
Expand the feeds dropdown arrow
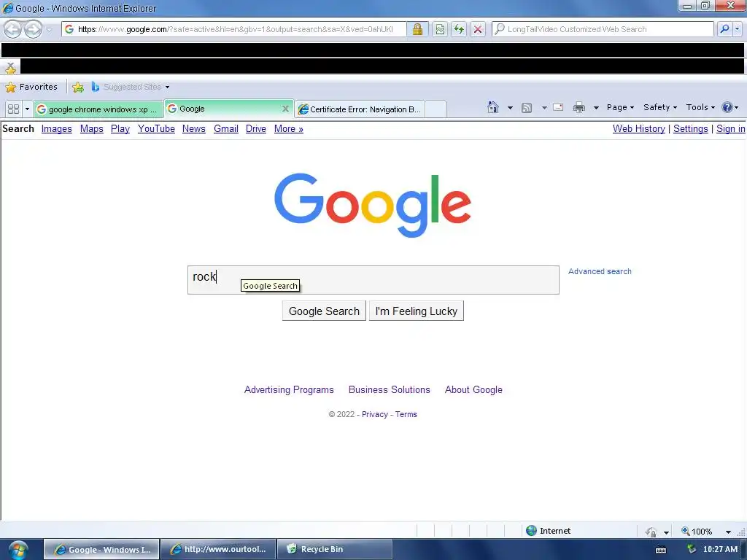pos(544,108)
